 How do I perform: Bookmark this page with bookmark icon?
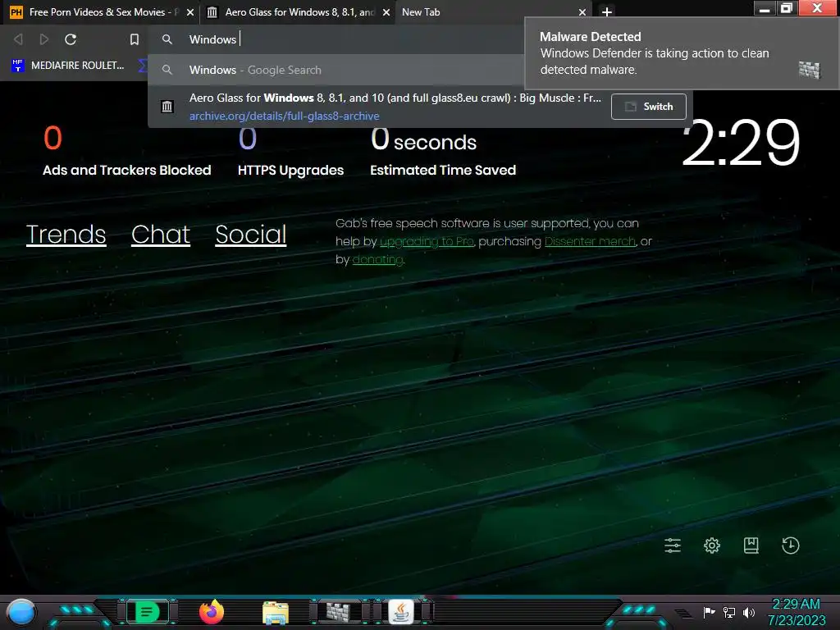135,39
